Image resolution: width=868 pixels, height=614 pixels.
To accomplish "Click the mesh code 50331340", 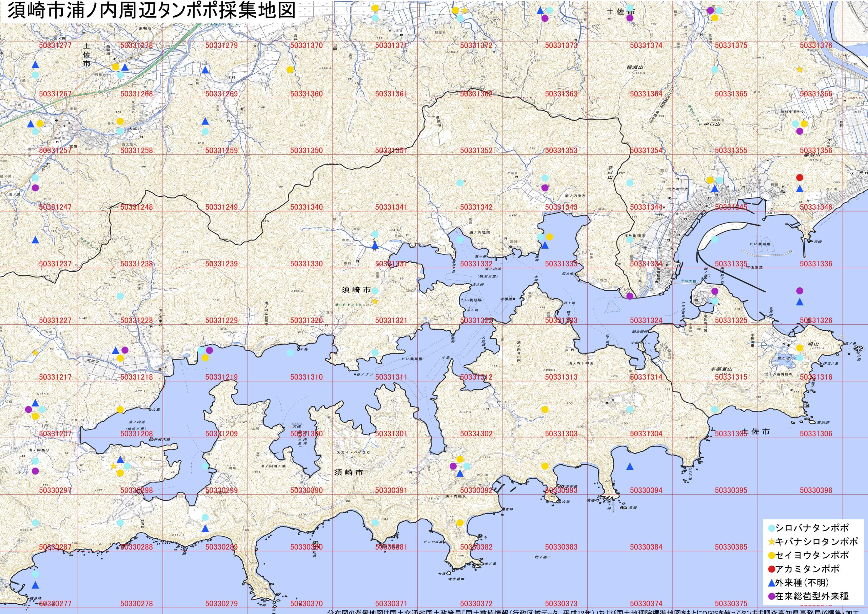I will (307, 207).
